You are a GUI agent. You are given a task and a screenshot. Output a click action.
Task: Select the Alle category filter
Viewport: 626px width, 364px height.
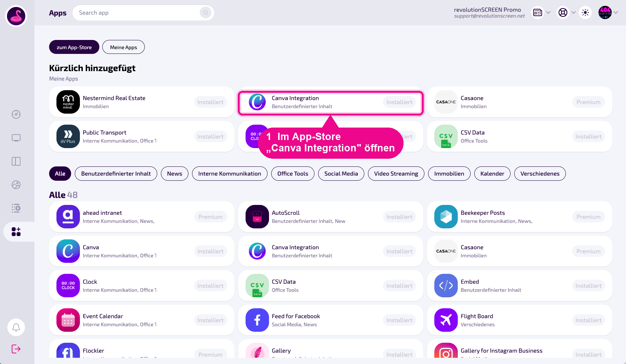click(60, 173)
